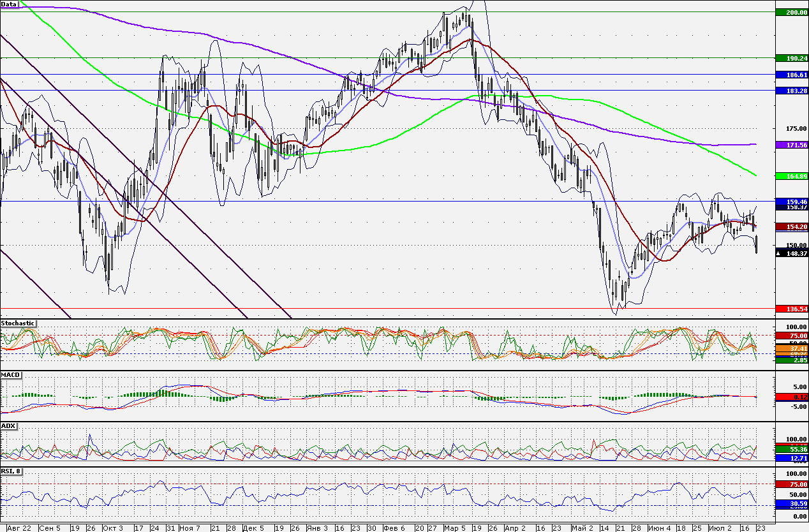Screen dimensions: 809x532
Task: Click the Data panel label
Action: pos(9,4)
